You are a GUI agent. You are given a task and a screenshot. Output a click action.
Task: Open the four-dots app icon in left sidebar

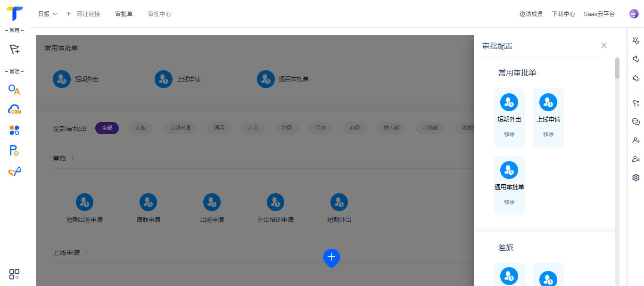[14, 130]
